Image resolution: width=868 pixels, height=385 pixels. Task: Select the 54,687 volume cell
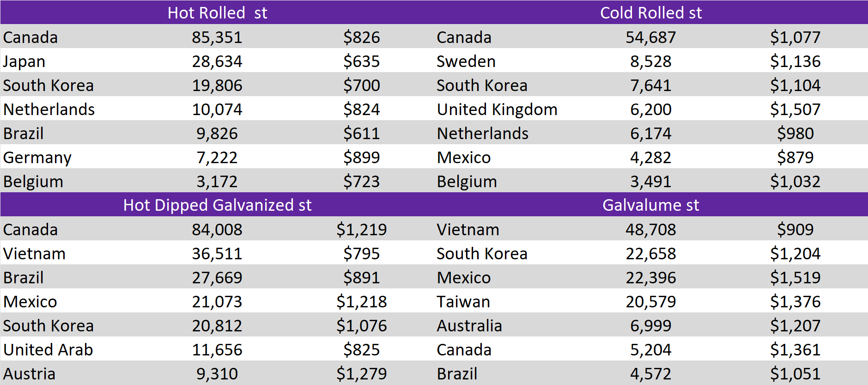650,37
